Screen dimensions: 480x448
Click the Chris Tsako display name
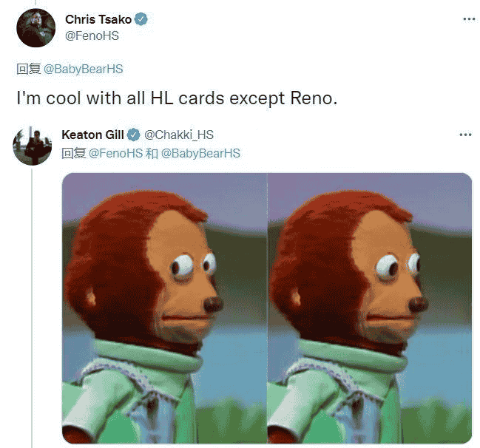(98, 19)
